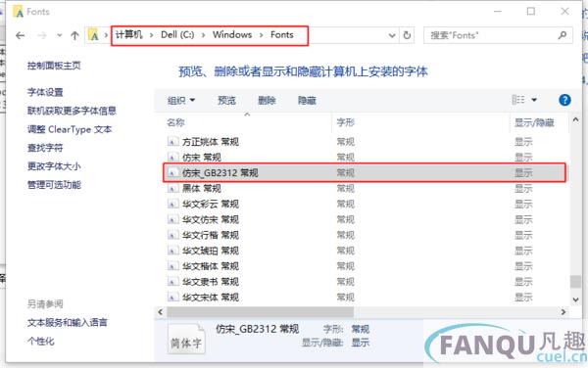The width and height of the screenshot is (588, 368).
Task: Select the 计算机 breadcrumb
Action: (x=129, y=35)
